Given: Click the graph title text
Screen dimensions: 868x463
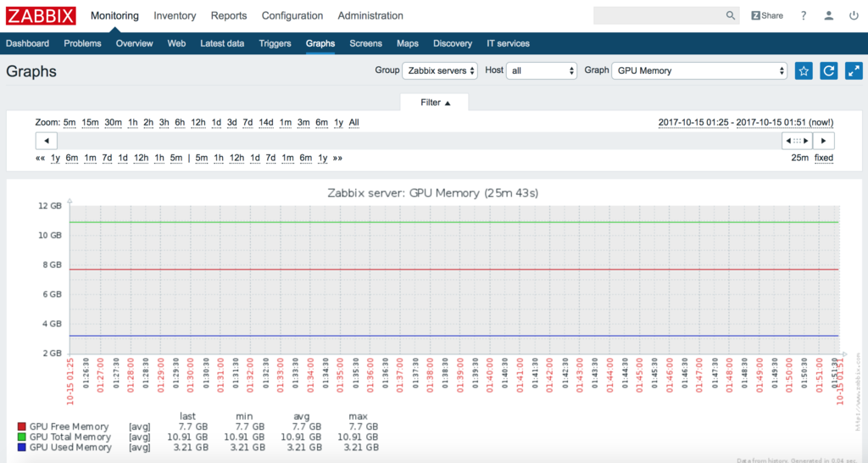Looking at the screenshot, I should click(433, 192).
